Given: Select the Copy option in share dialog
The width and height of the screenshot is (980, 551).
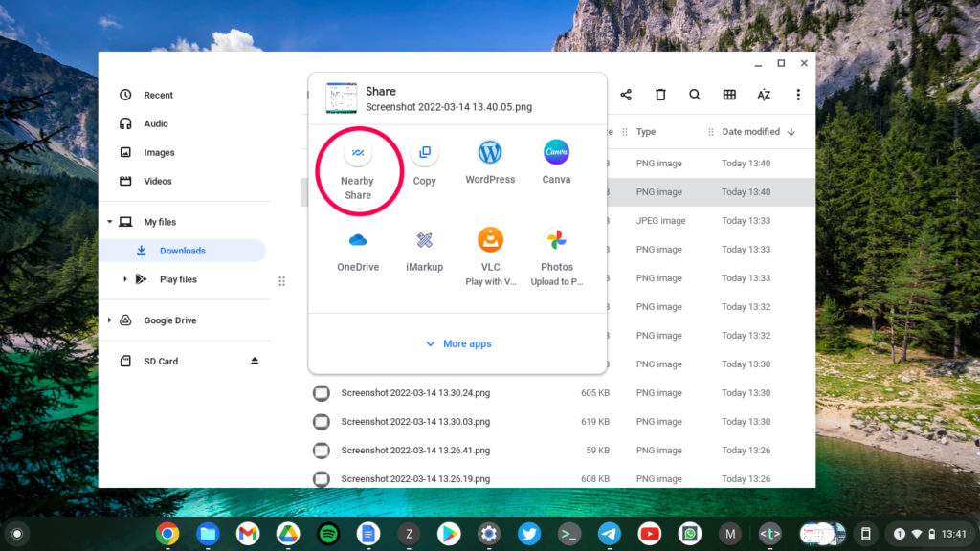Looking at the screenshot, I should tap(424, 164).
